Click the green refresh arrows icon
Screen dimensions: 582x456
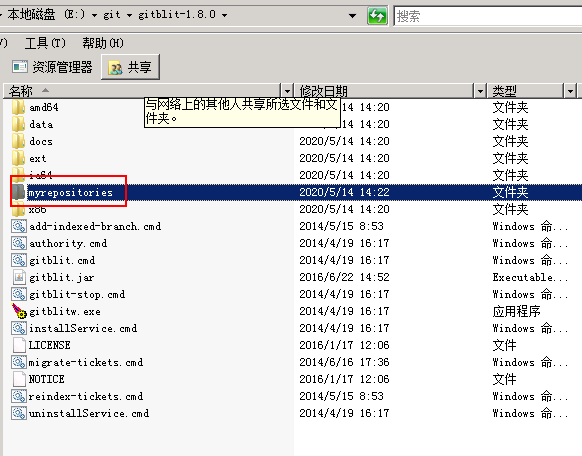coord(377,16)
